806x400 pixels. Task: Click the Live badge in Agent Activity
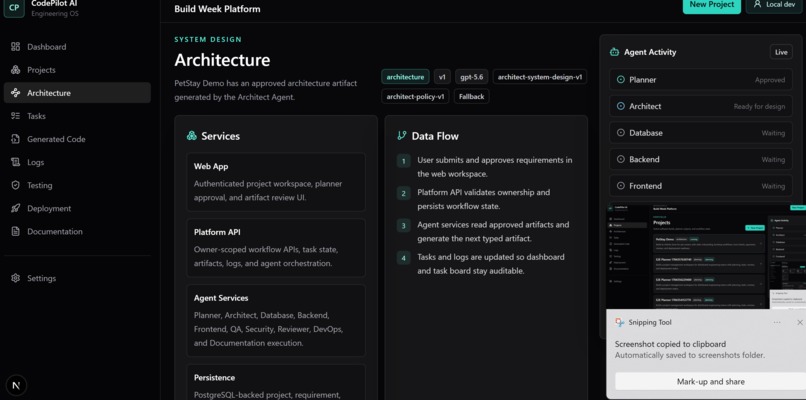[781, 52]
